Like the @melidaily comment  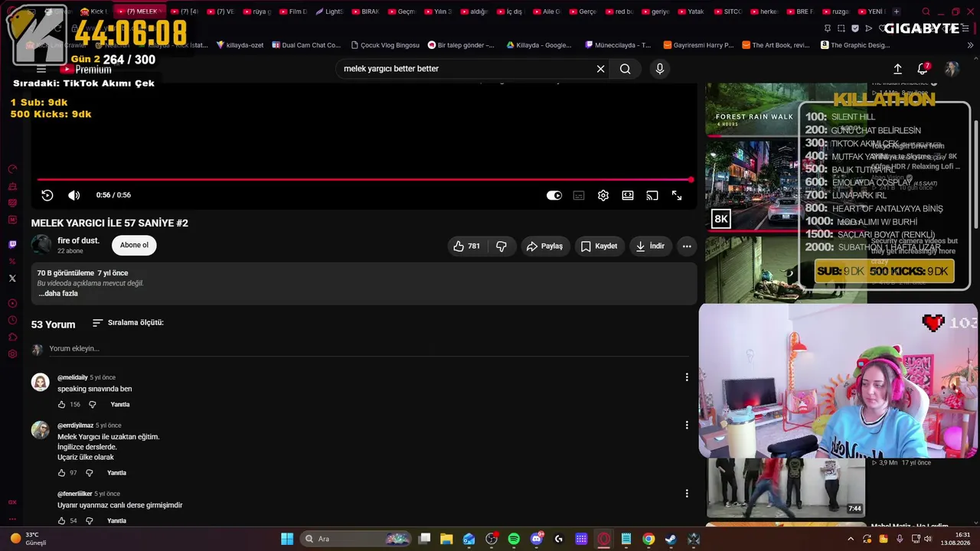(62, 404)
